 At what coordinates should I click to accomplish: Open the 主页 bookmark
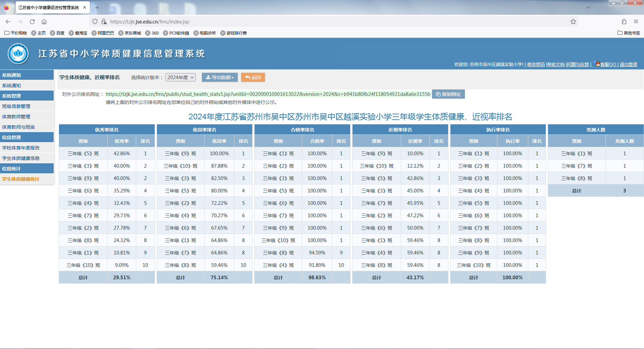point(38,33)
